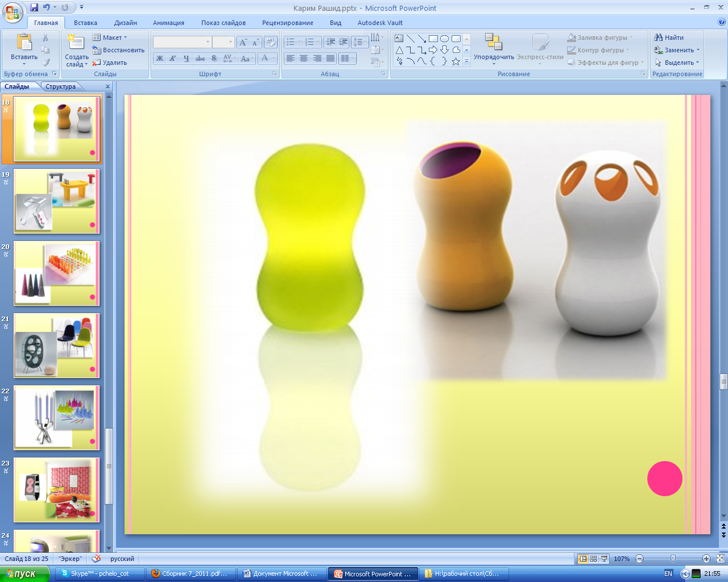
Task: Toggle bold Ж formatting
Action: (160, 59)
